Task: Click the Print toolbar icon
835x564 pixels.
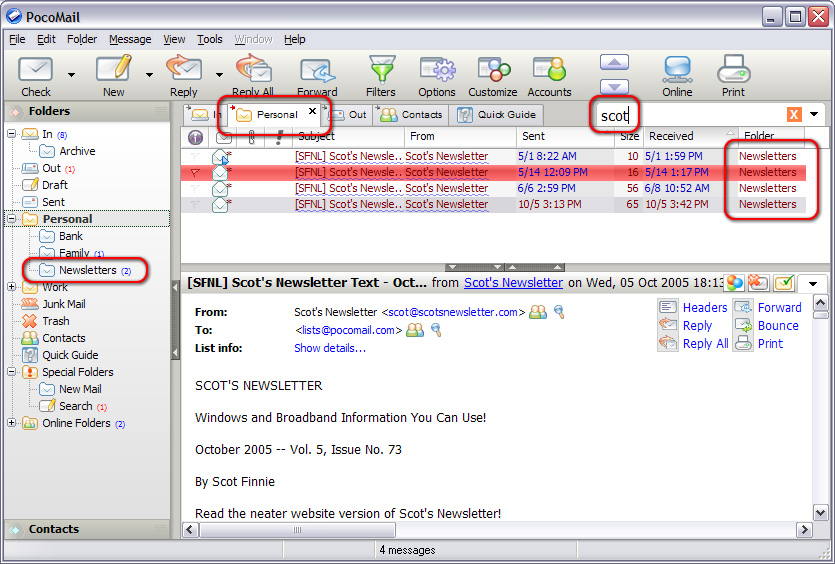Action: pos(733,75)
